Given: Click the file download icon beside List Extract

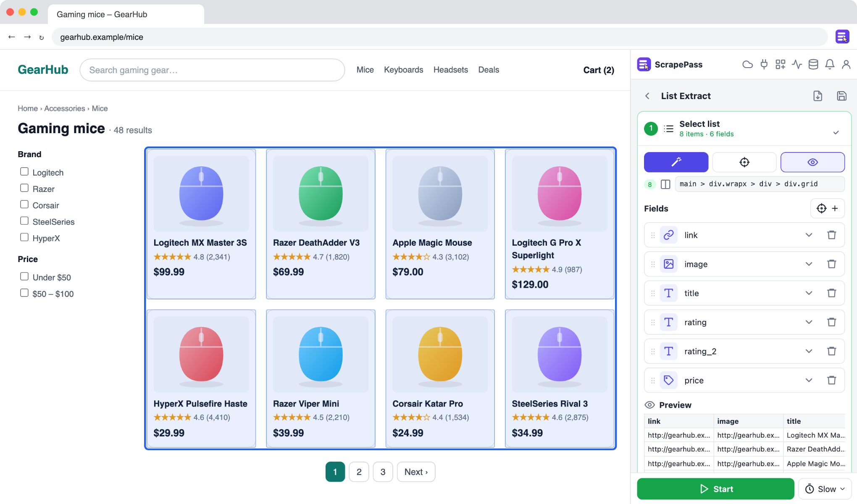Looking at the screenshot, I should (818, 96).
